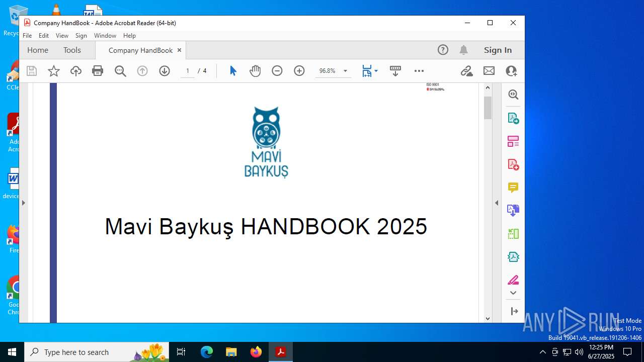Upload file using cloud arrow icon
The width and height of the screenshot is (644, 362).
76,71
